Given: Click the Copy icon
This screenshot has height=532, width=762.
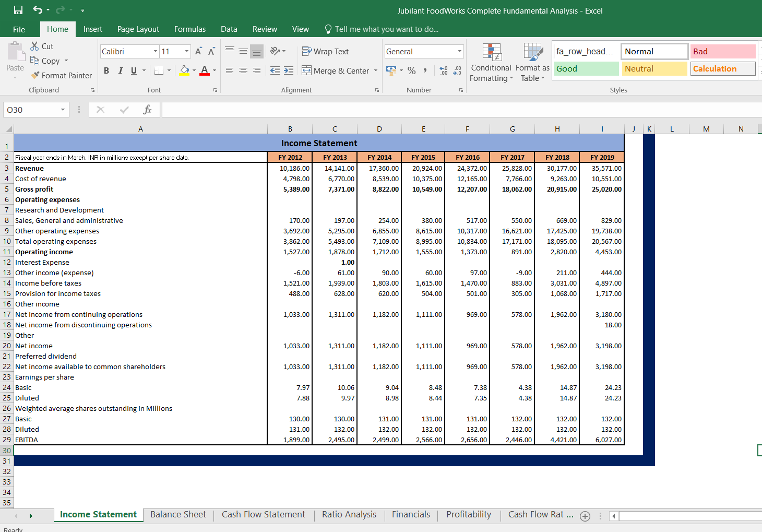Looking at the screenshot, I should point(34,61).
